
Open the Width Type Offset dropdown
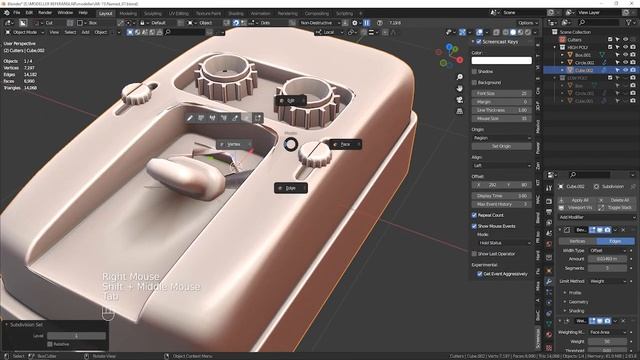[x=608, y=251]
